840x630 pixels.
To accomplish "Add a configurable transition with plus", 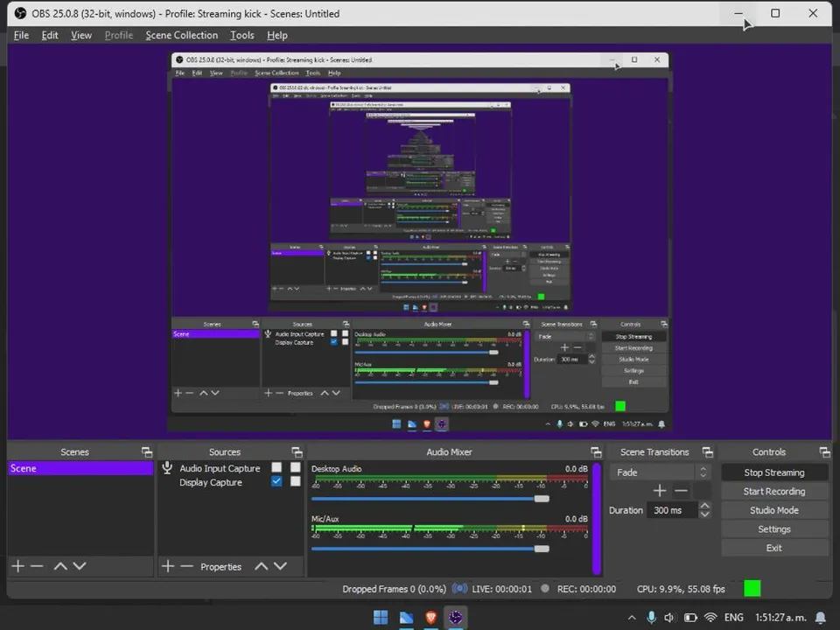I will (660, 491).
